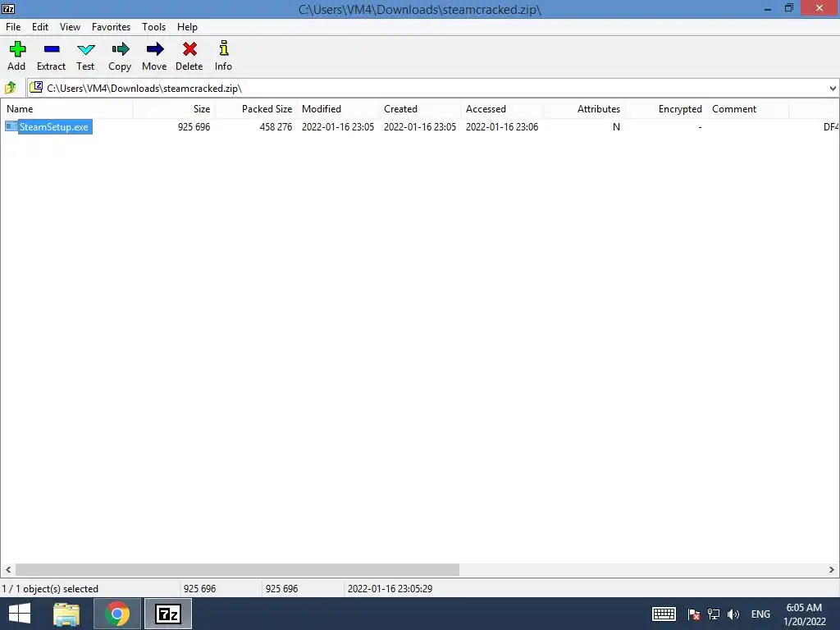Open the Info toolbar icon
840x630 pixels.
[x=224, y=48]
